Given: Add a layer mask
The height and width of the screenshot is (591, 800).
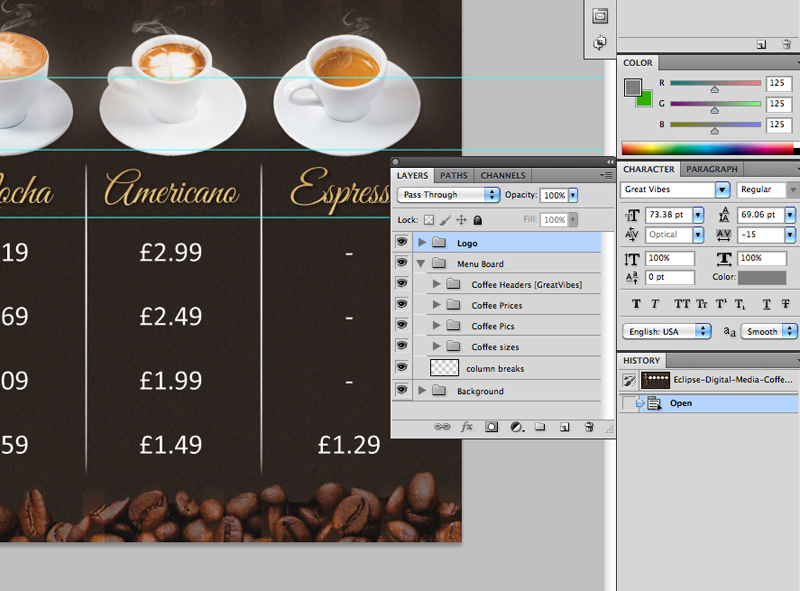Looking at the screenshot, I should [x=491, y=427].
